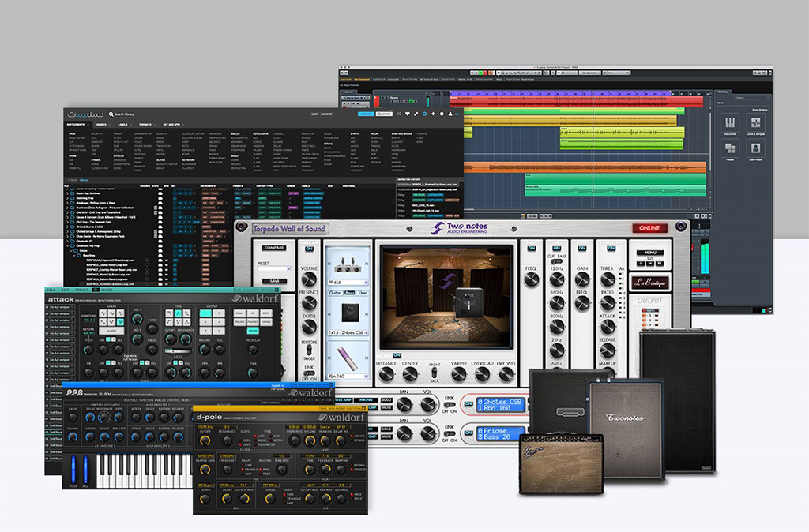
Task: Open the PP 6L6 power amp selector
Action: pyautogui.click(x=348, y=281)
